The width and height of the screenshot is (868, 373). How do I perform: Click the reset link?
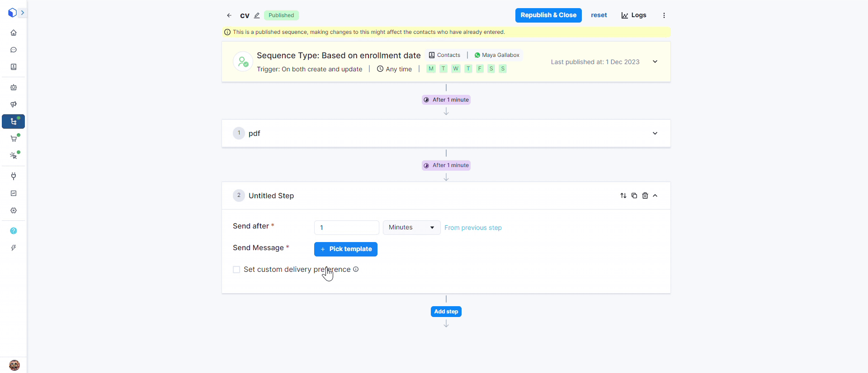tap(599, 15)
